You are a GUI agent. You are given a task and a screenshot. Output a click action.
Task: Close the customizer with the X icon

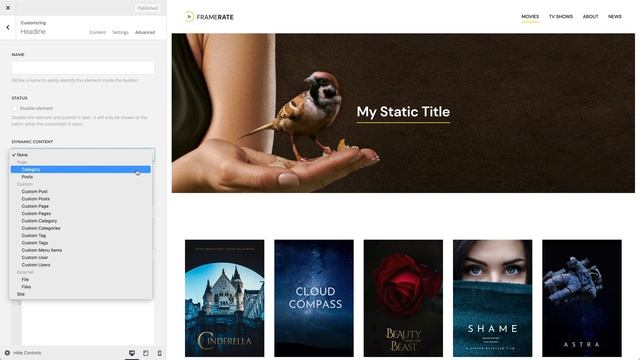(8, 8)
